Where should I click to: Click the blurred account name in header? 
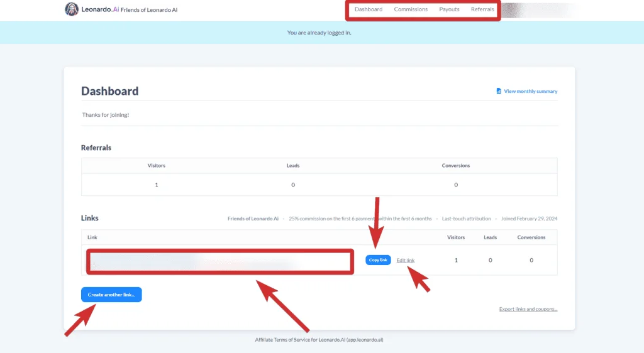540,10
